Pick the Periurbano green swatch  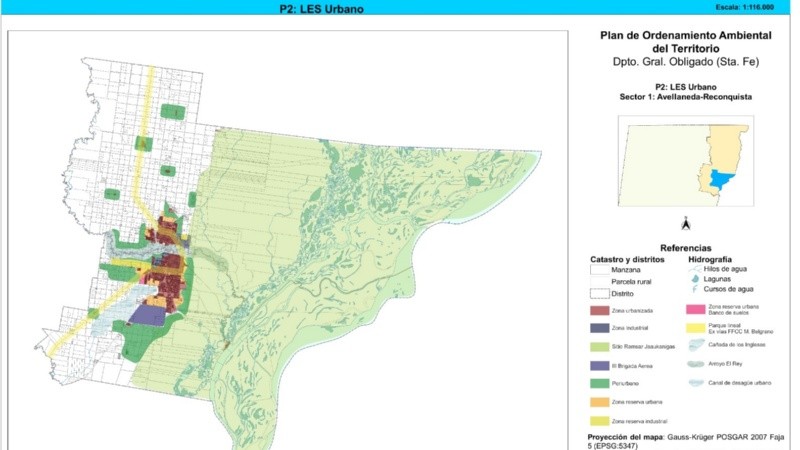coord(600,382)
